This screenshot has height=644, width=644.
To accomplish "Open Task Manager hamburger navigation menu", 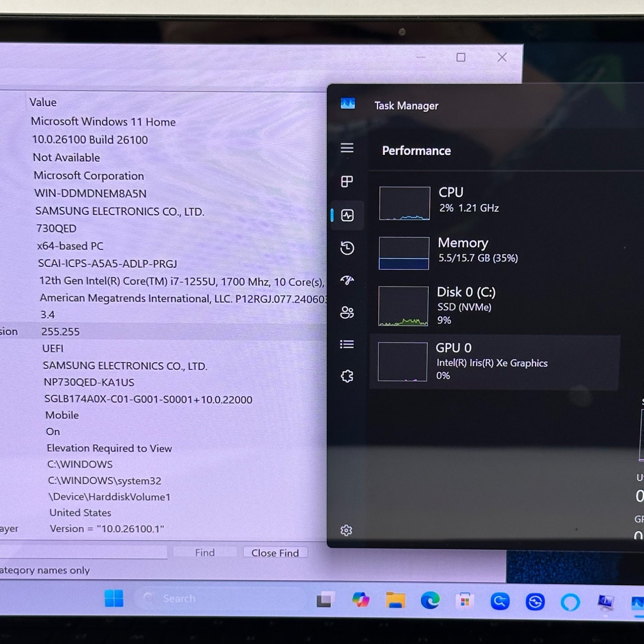I will 347,148.
